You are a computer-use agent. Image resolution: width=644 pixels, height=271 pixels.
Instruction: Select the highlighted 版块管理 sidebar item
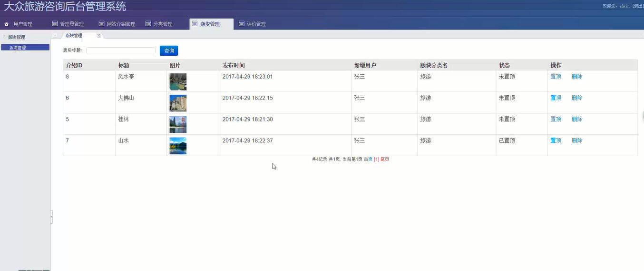point(25,48)
